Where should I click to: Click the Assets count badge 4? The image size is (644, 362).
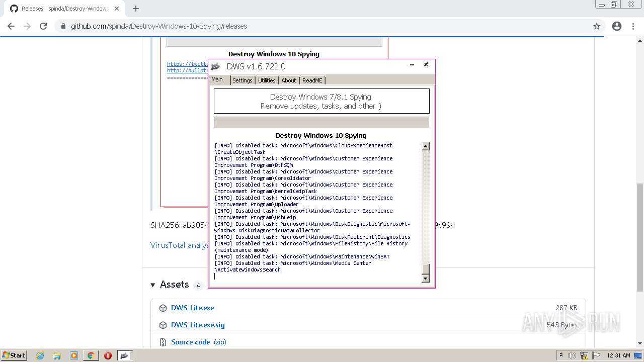(x=198, y=285)
